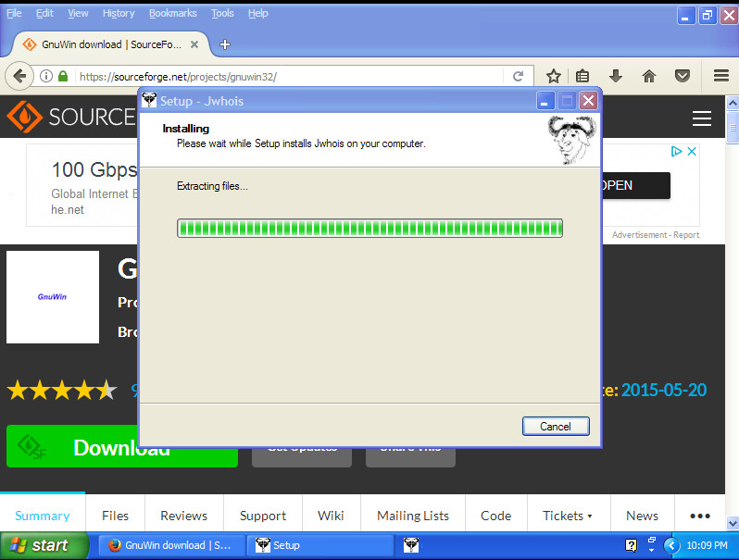
Task: Open the File menu
Action: coord(14,13)
